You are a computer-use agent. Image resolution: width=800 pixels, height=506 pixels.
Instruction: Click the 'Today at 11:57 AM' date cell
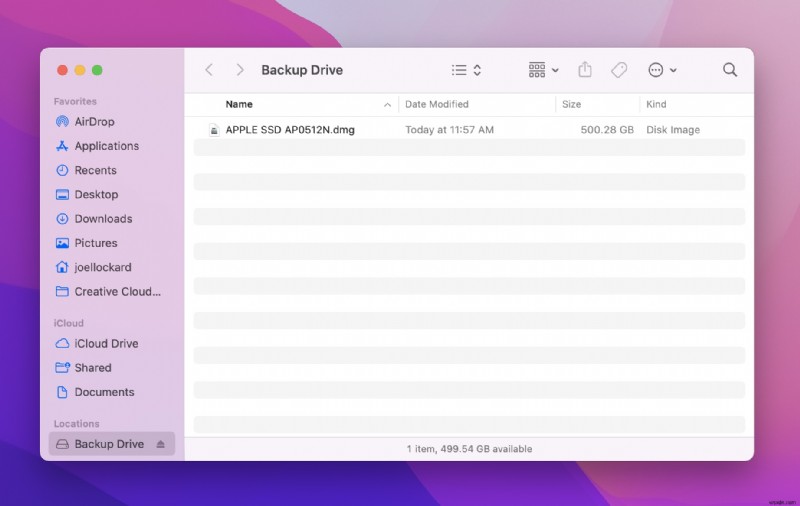(449, 130)
